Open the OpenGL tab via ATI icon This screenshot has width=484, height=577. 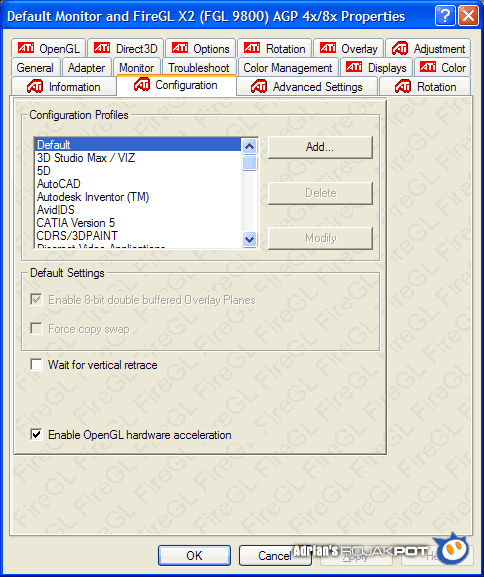pyautogui.click(x=26, y=48)
